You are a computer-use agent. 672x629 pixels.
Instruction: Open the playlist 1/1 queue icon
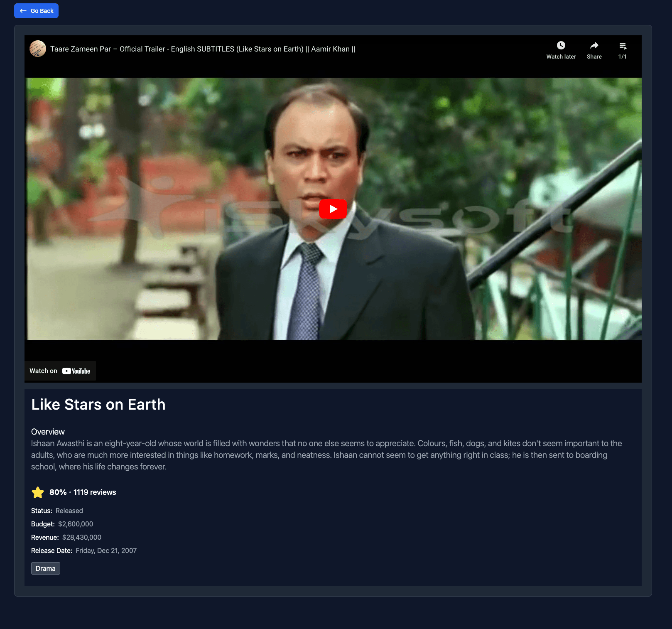622,46
